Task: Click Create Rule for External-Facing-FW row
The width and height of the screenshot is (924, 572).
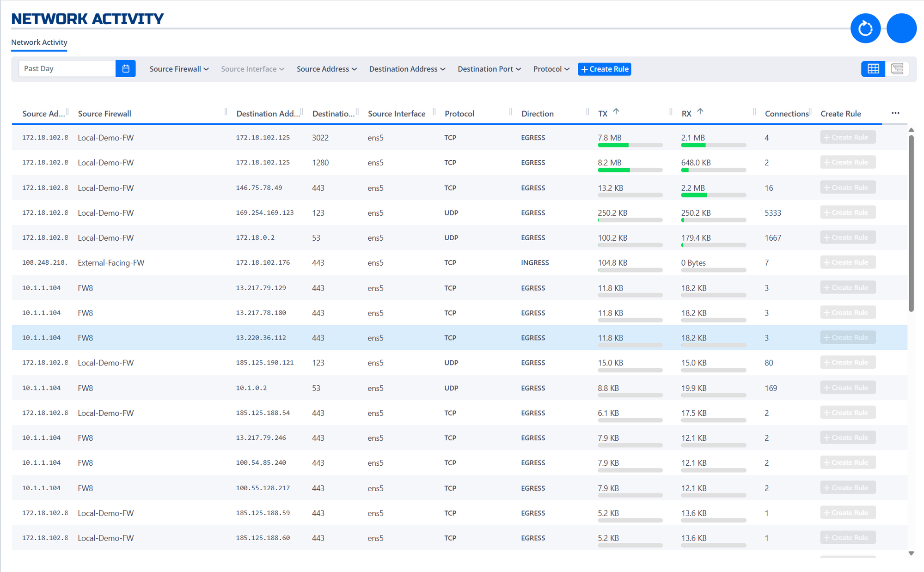Action: pyautogui.click(x=848, y=262)
